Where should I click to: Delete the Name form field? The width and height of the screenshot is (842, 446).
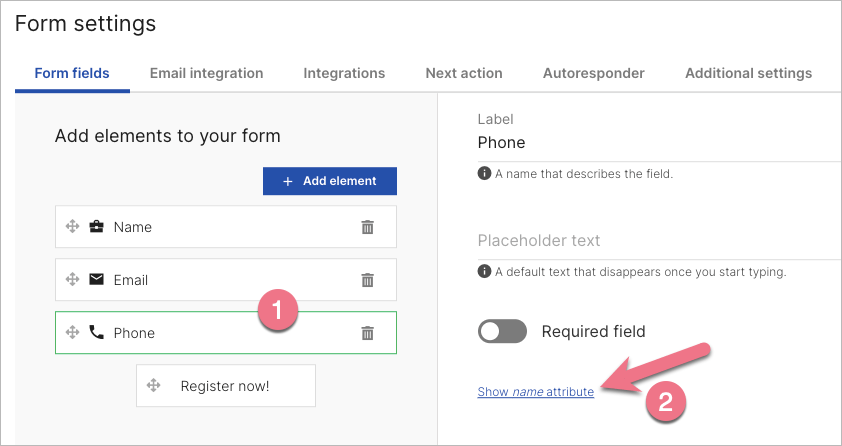click(x=367, y=227)
